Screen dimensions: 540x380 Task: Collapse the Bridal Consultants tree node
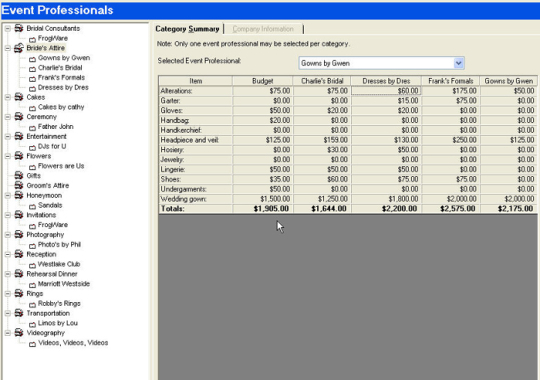tap(8, 29)
